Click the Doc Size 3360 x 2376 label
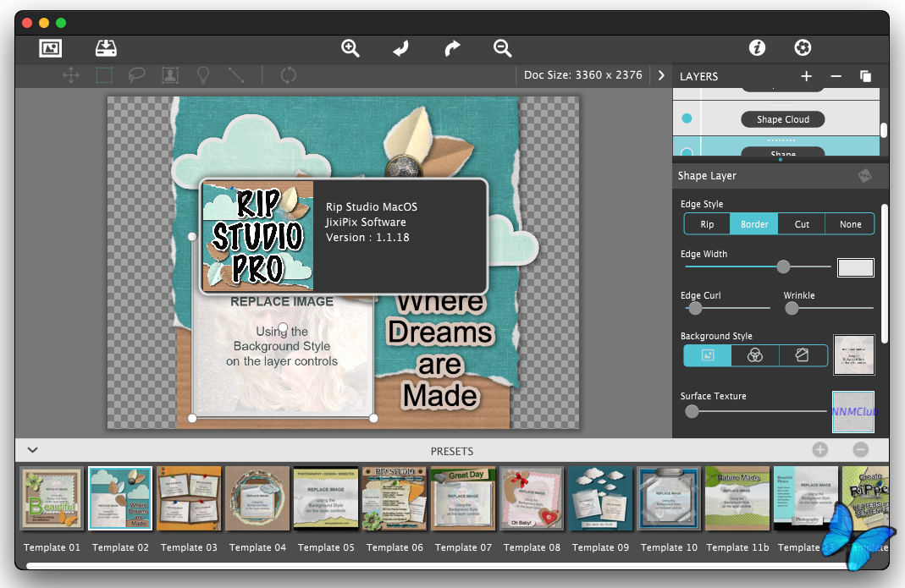Screen dimensions: 905x588 coord(583,75)
